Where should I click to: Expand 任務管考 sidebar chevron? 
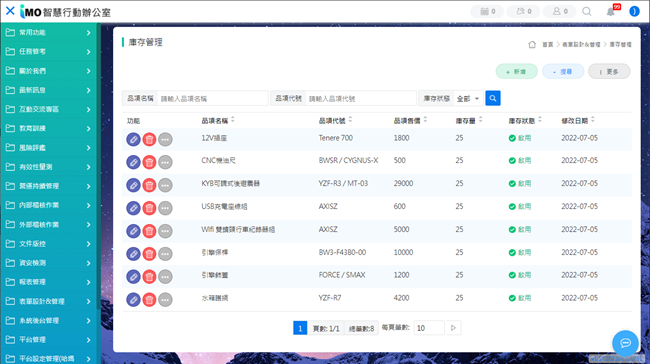[x=88, y=51]
